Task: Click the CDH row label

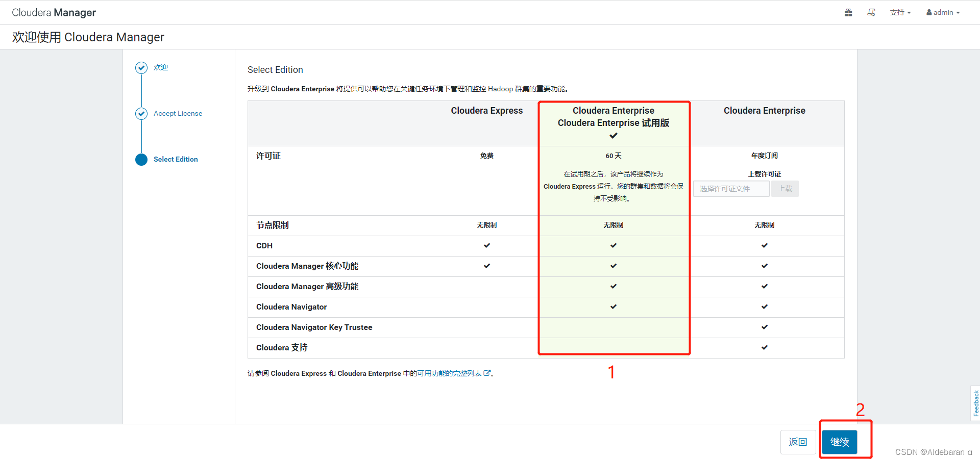Action: (x=264, y=246)
